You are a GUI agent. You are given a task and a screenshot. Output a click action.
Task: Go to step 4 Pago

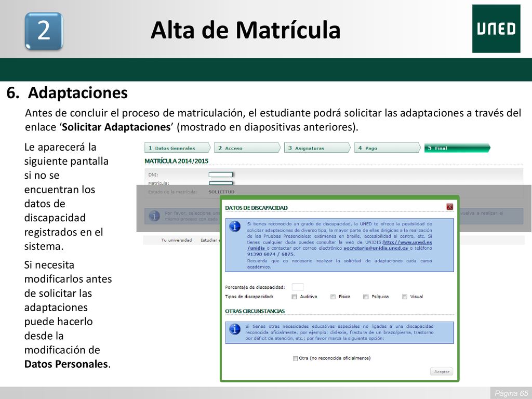[x=388, y=148]
